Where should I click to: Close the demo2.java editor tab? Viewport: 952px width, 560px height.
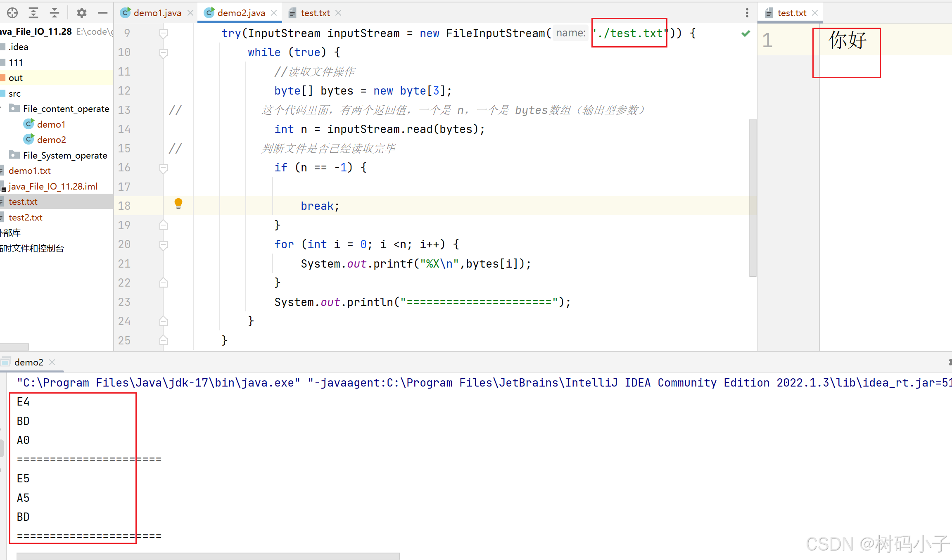(274, 13)
